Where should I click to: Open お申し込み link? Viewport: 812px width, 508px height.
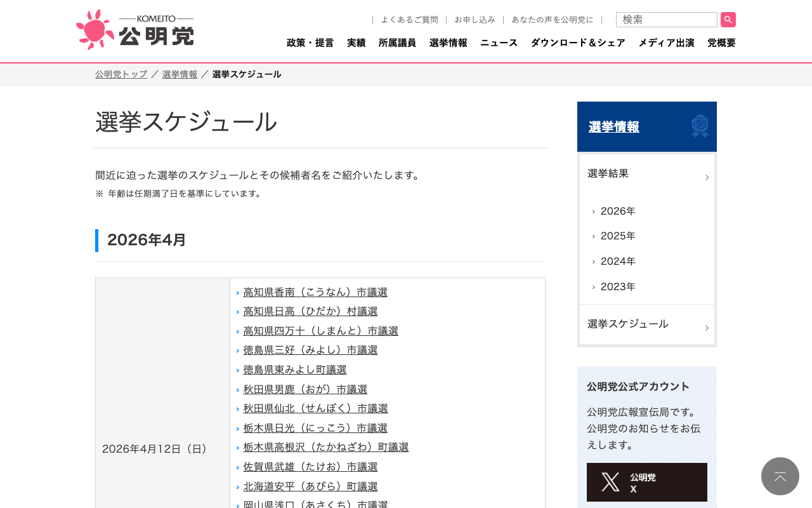point(475,20)
